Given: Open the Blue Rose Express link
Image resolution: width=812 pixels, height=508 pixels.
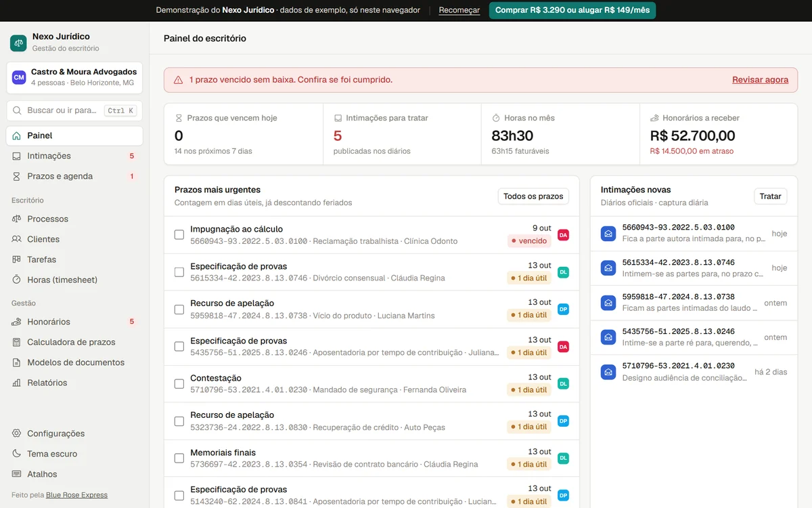Looking at the screenshot, I should (76, 495).
